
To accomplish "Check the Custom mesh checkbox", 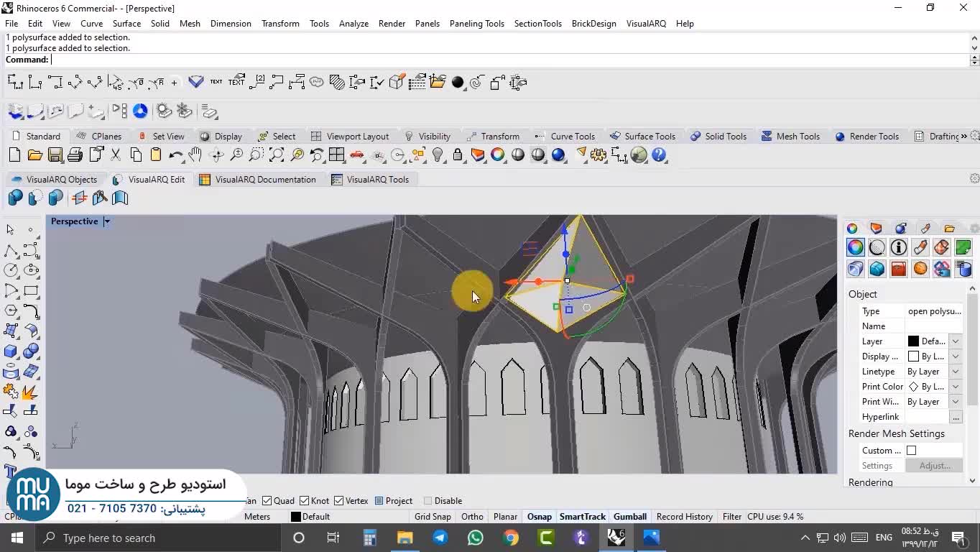I will click(911, 451).
